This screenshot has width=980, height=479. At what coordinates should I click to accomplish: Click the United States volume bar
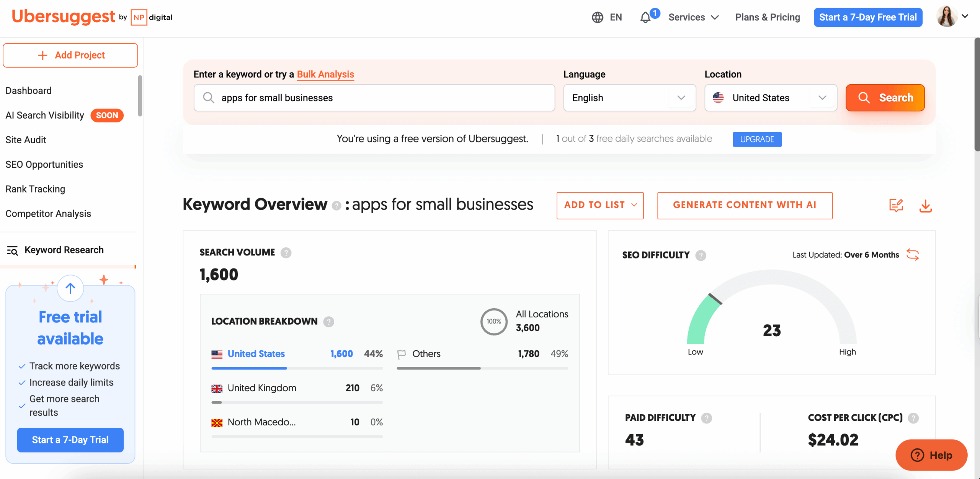[x=297, y=368]
